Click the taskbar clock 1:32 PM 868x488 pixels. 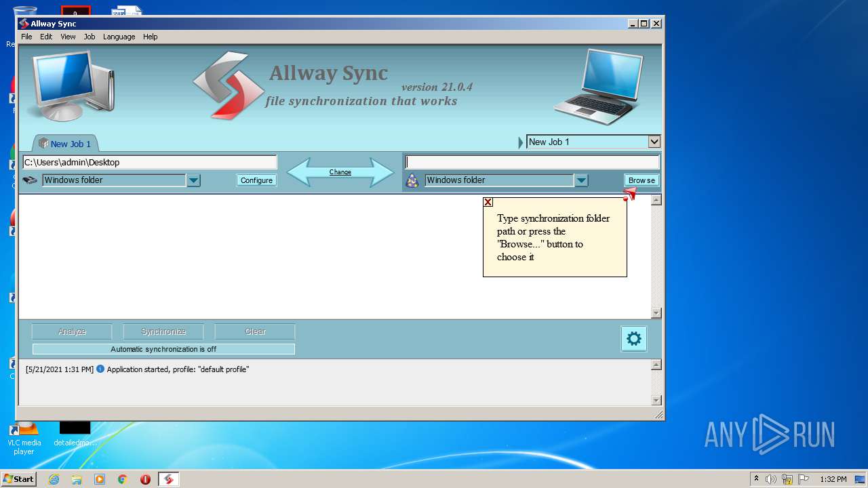click(x=833, y=479)
